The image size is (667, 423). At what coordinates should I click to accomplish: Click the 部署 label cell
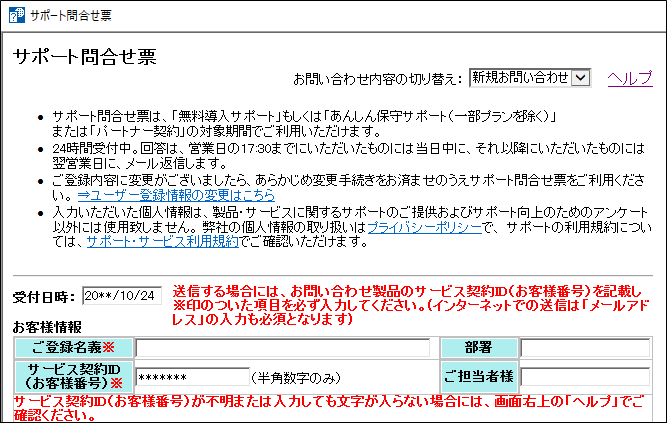(x=479, y=348)
